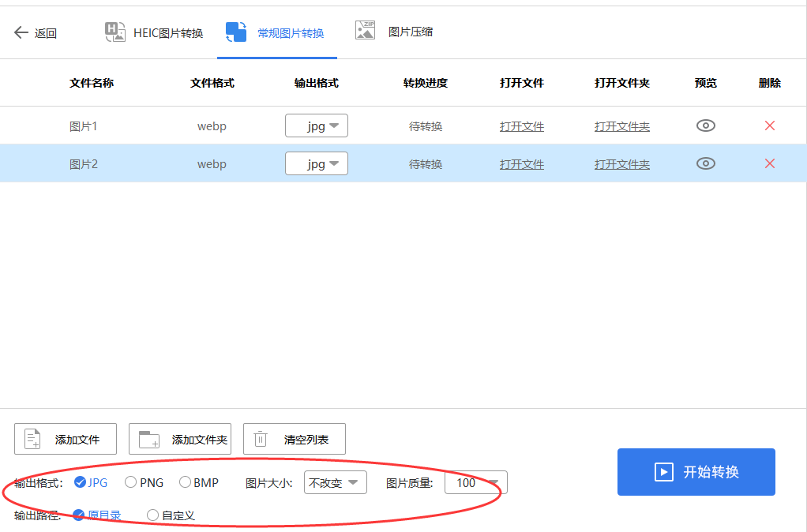Viewport: 807px width, 532px height.
Task: Select the BMP output format radio button
Action: tap(185, 482)
